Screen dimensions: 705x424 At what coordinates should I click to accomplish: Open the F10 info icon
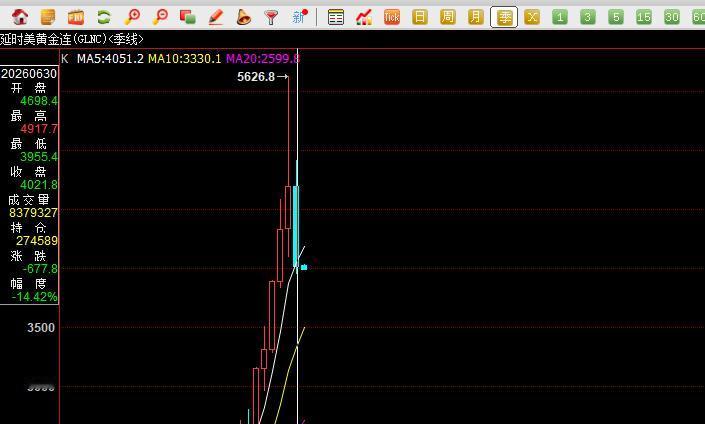click(76, 18)
